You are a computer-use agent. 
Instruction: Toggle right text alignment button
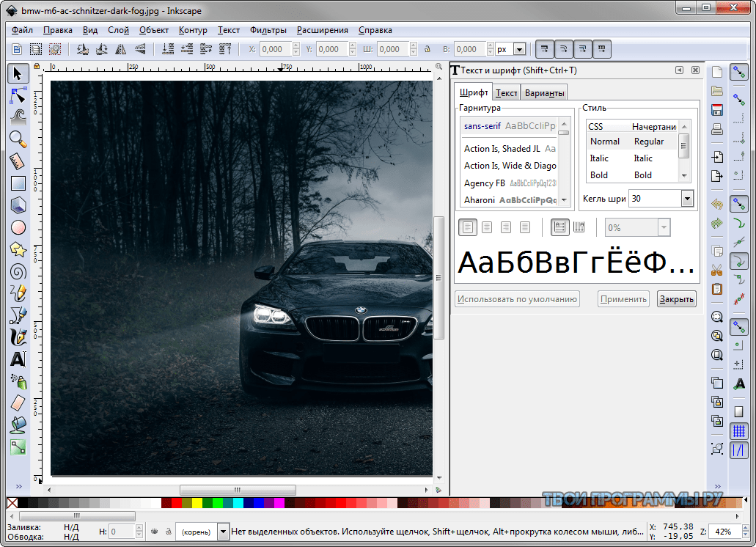click(x=506, y=227)
